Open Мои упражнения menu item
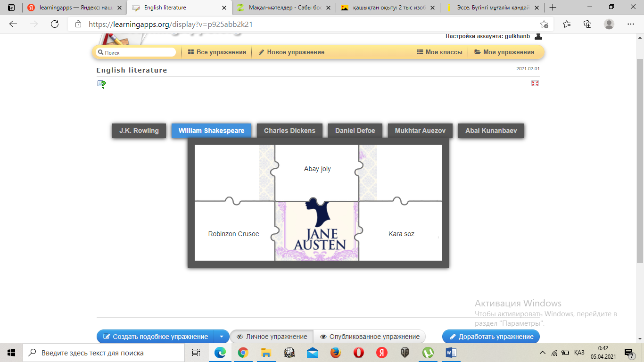The width and height of the screenshot is (644, 362). (x=504, y=52)
